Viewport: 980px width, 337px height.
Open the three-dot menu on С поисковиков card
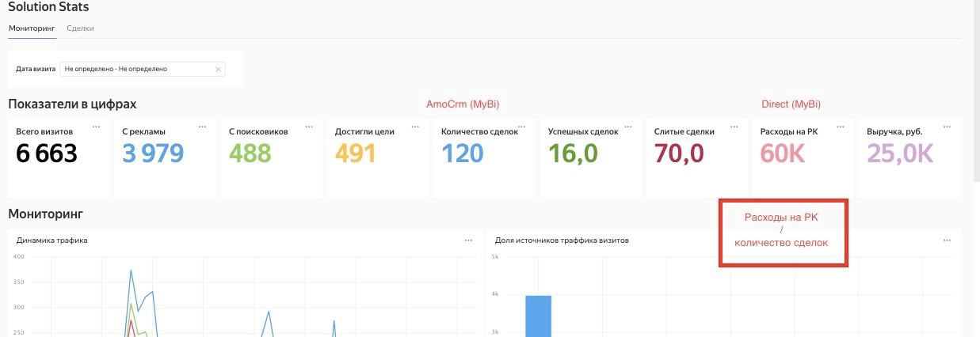(x=310, y=127)
